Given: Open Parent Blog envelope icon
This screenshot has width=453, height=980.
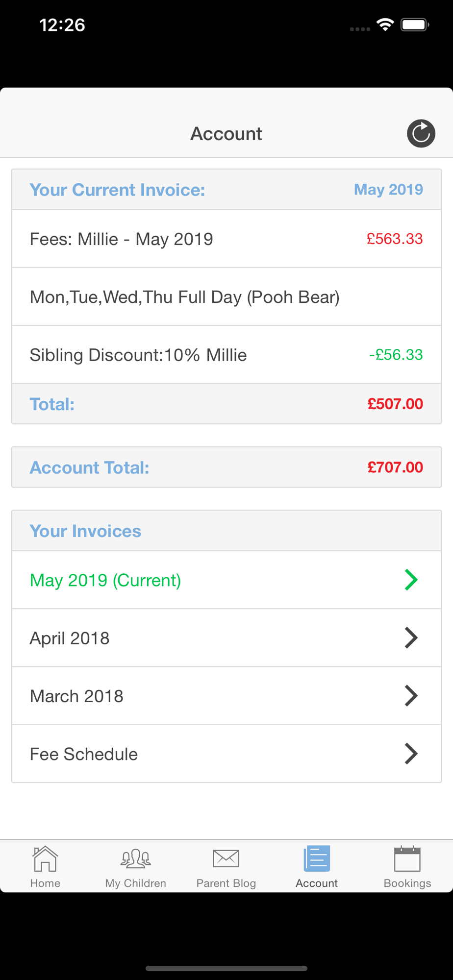Looking at the screenshot, I should (x=226, y=858).
